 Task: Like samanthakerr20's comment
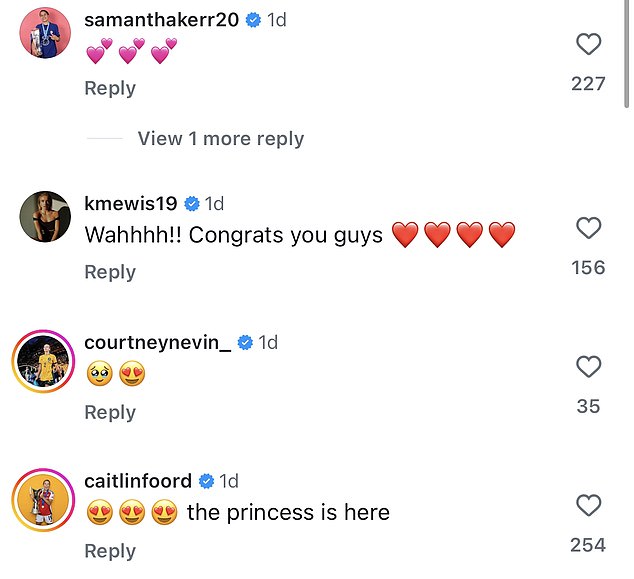589,44
